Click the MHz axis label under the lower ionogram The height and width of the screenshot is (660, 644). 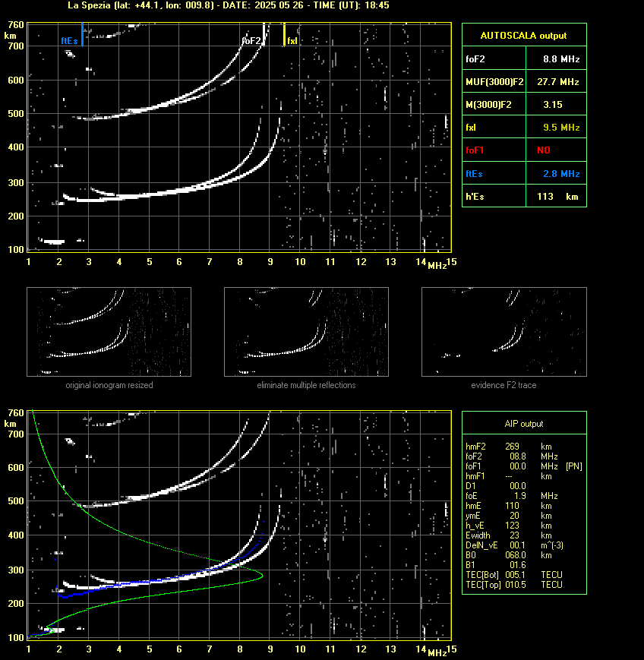click(x=437, y=653)
